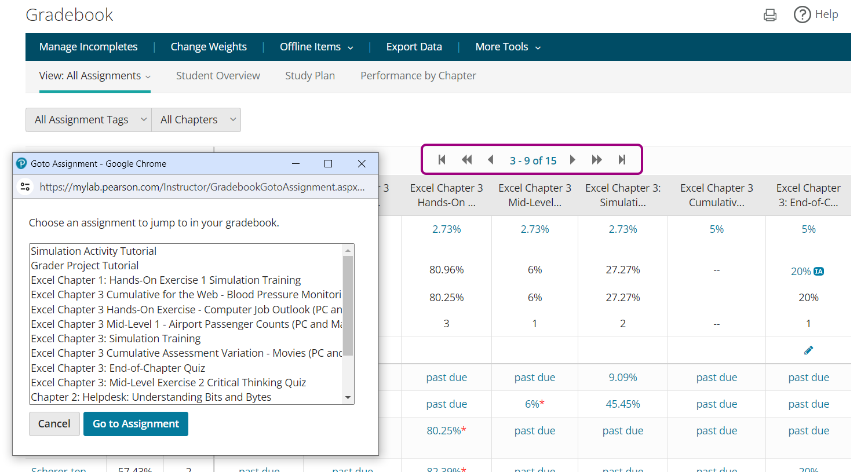Select Simulation Activity Tutorial in list

coord(186,251)
